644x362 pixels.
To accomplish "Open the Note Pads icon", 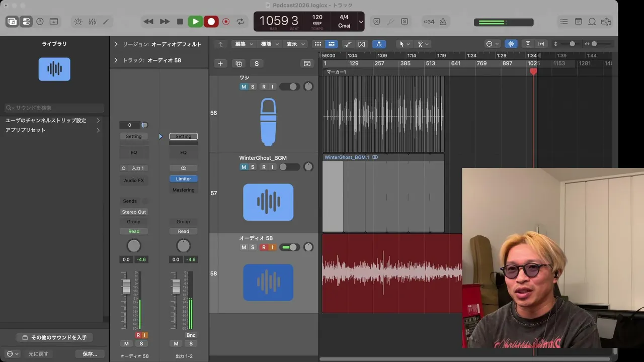I will point(578,22).
